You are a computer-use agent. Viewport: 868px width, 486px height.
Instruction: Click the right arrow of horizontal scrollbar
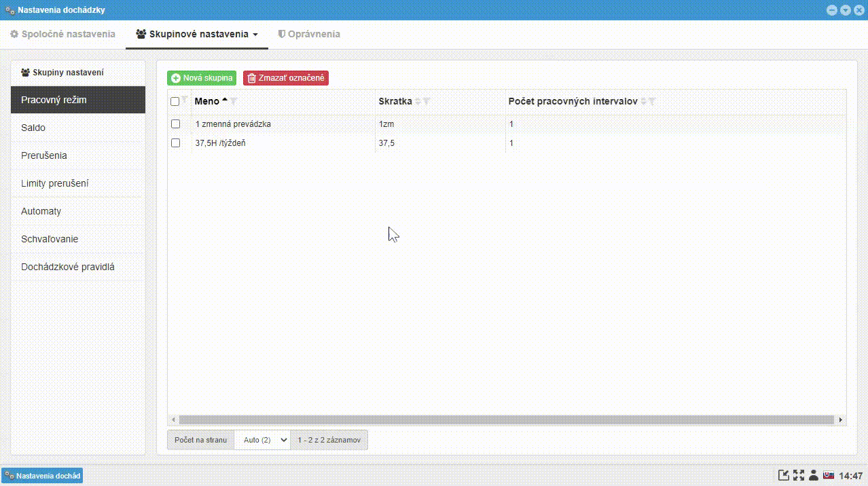(x=841, y=420)
